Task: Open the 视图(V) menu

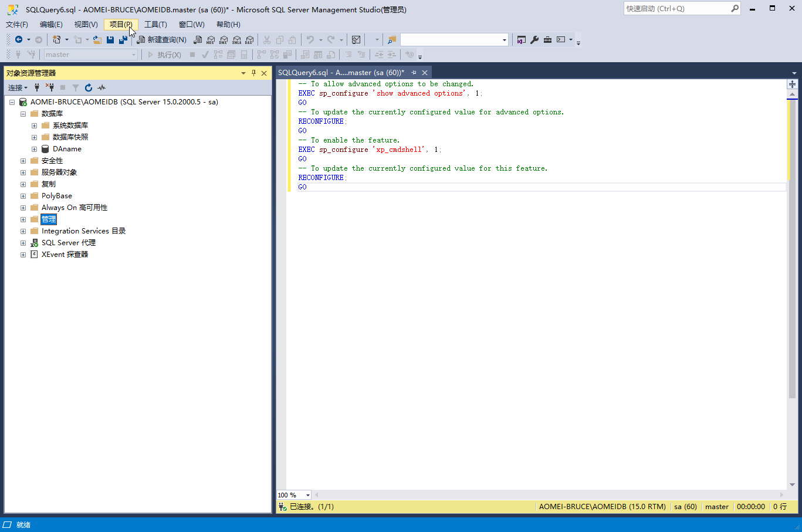Action: point(86,25)
